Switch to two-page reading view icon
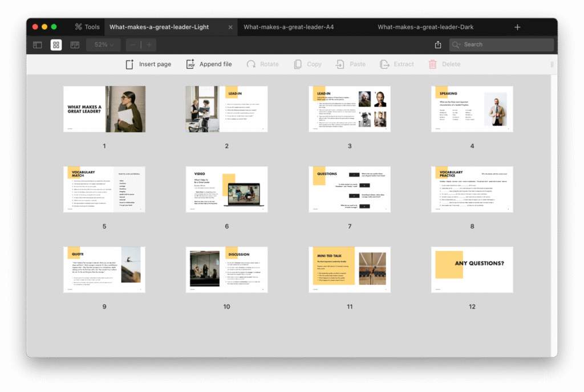Screen dimensions: 584x392 click(75, 44)
